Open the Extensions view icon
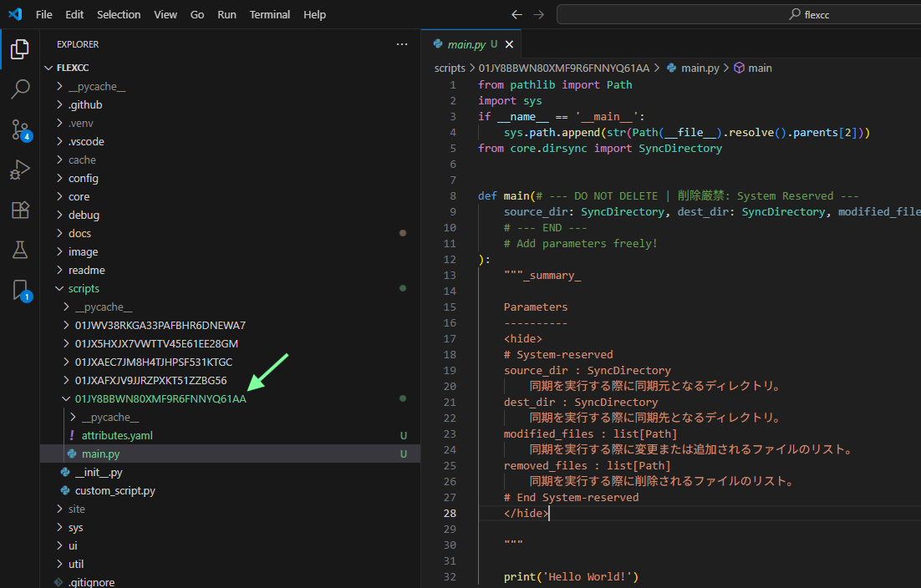The width and height of the screenshot is (921, 588). click(20, 210)
